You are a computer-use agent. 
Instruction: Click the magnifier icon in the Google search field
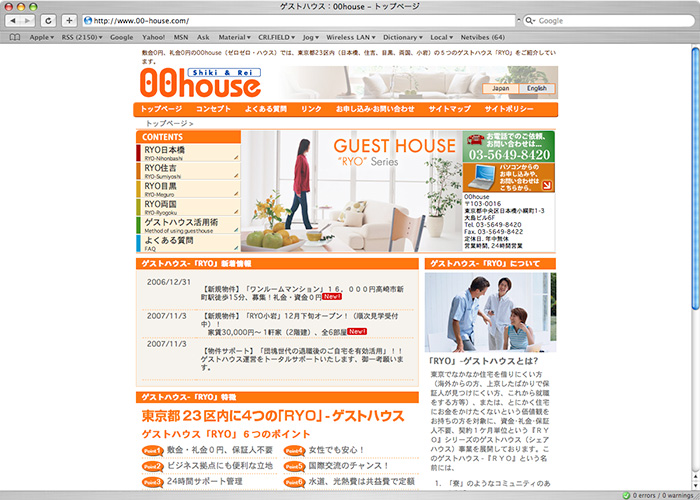(531, 21)
